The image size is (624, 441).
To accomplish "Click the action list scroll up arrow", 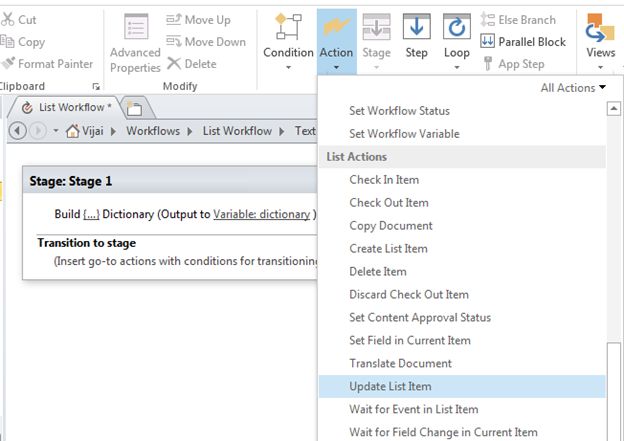I will (614, 108).
